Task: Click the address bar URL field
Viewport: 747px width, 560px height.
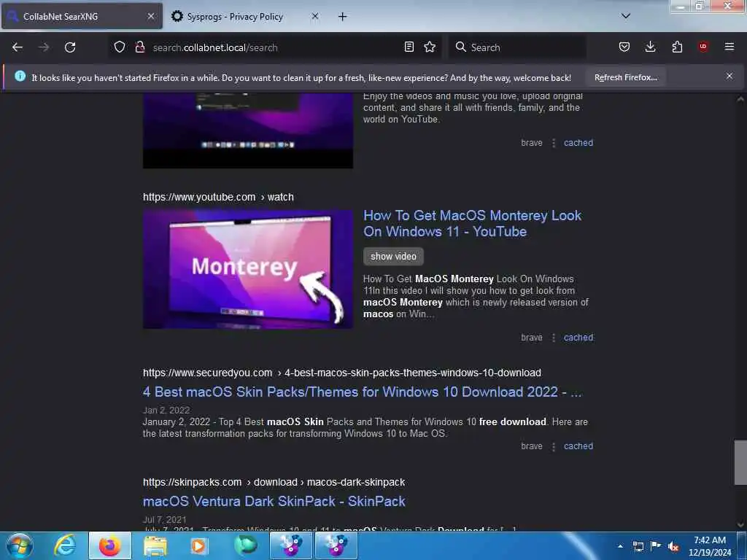Action: [276, 47]
